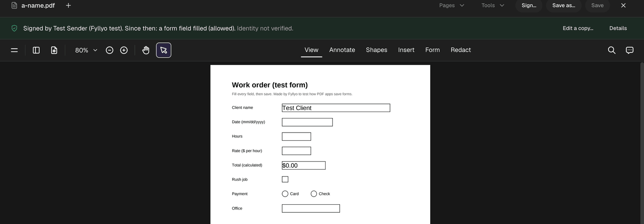Click the vertical scrollbar on the right

click(642, 143)
